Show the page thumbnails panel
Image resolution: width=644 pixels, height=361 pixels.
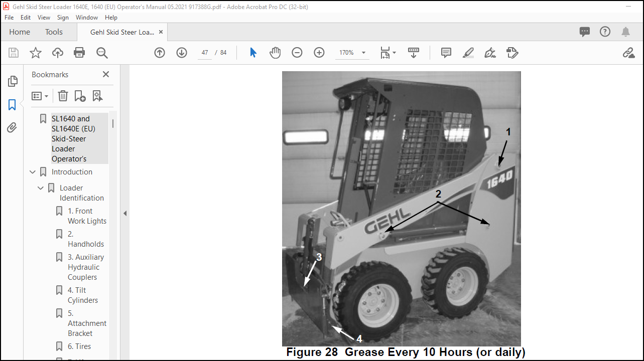tap(13, 81)
